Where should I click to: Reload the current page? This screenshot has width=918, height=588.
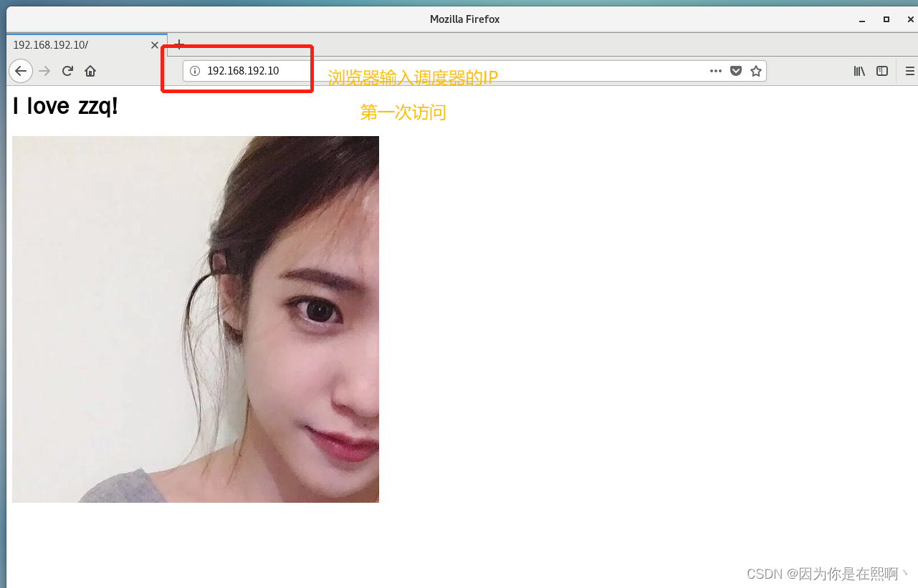click(67, 71)
